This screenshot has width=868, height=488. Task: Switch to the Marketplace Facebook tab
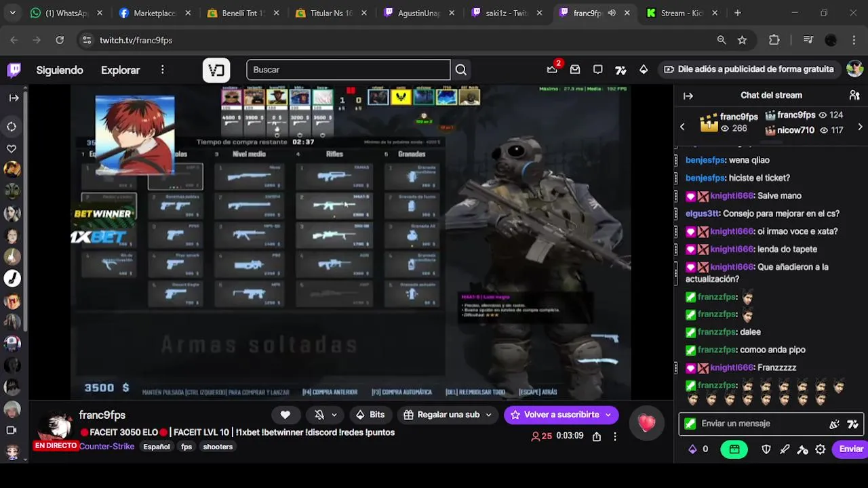[x=154, y=13]
